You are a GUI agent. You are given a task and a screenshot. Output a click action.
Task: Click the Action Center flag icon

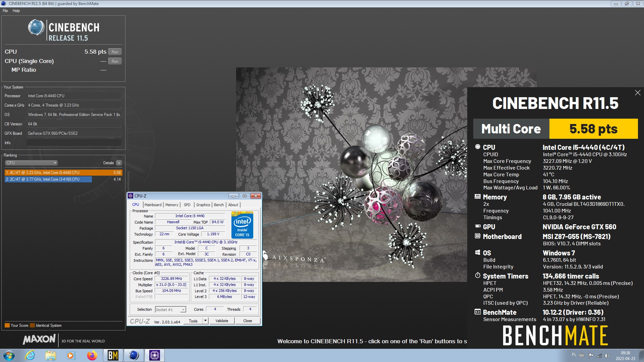tap(591, 355)
